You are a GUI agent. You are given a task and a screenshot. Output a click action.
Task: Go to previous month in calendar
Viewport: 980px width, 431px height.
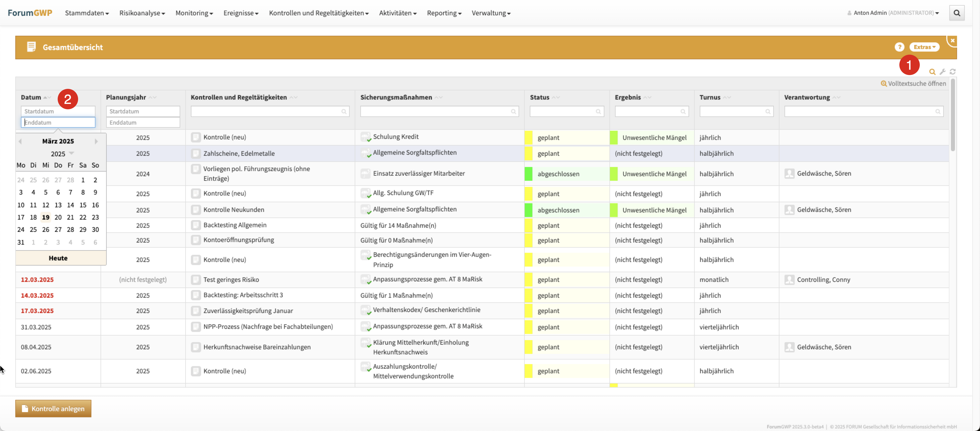pyautogui.click(x=20, y=141)
